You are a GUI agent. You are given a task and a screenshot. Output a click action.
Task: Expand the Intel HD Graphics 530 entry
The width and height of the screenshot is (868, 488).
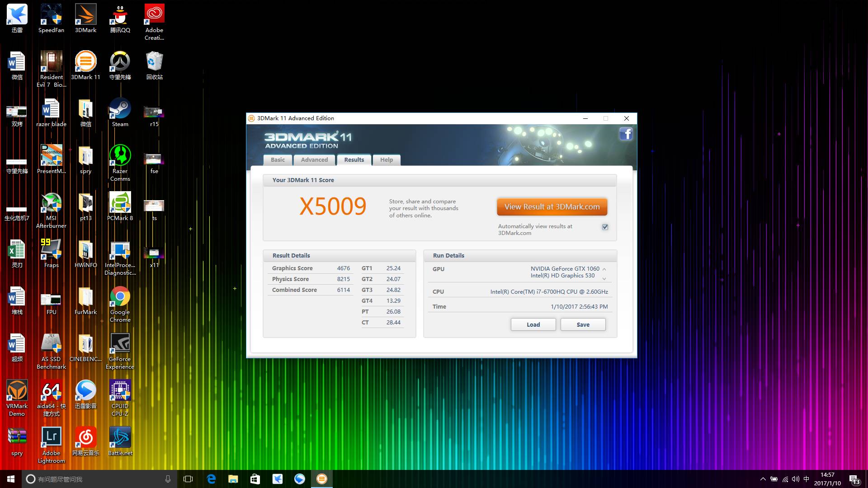point(604,278)
